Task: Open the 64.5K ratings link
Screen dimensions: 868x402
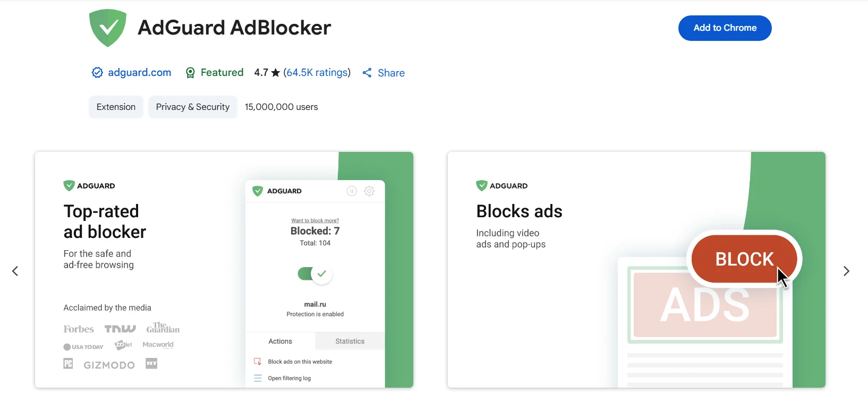Action: pyautogui.click(x=317, y=73)
